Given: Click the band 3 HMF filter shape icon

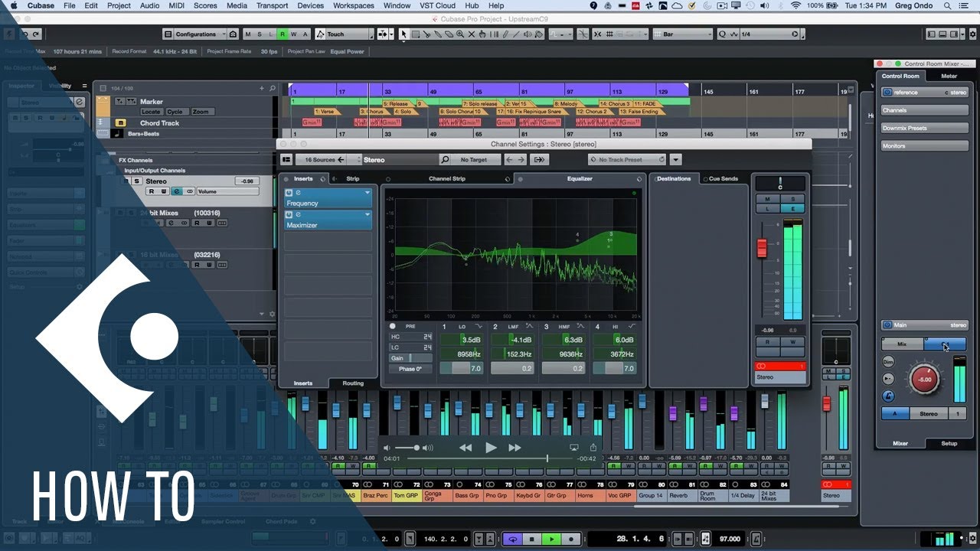Looking at the screenshot, I should coord(580,327).
